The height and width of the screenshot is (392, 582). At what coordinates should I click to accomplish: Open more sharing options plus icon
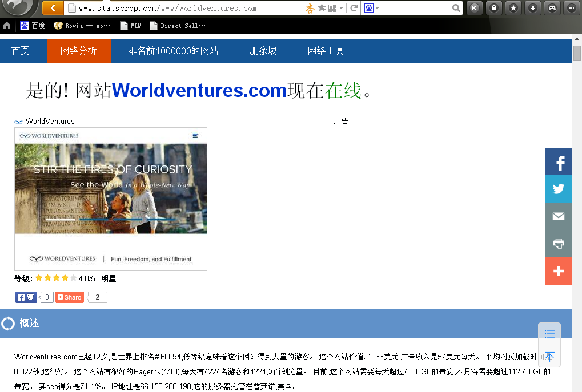tap(558, 271)
